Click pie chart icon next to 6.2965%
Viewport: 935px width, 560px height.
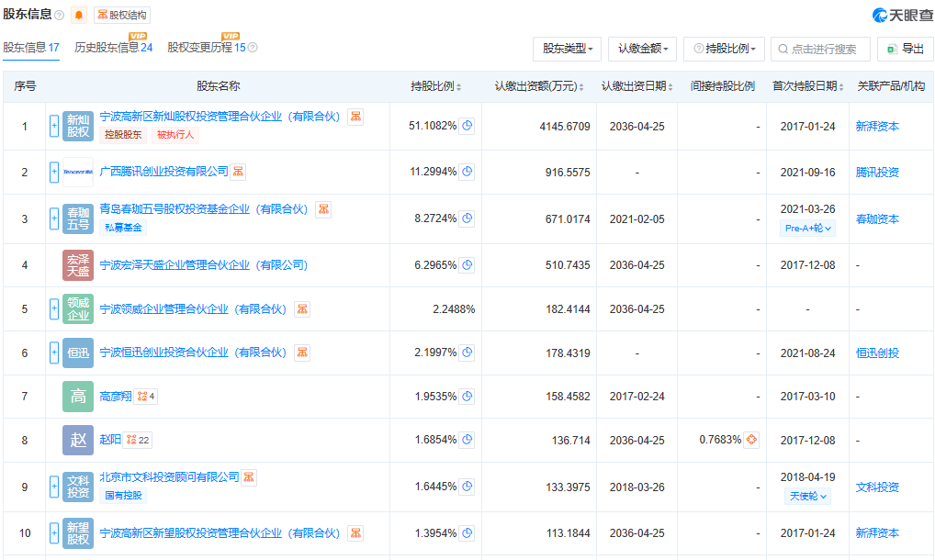click(x=467, y=264)
